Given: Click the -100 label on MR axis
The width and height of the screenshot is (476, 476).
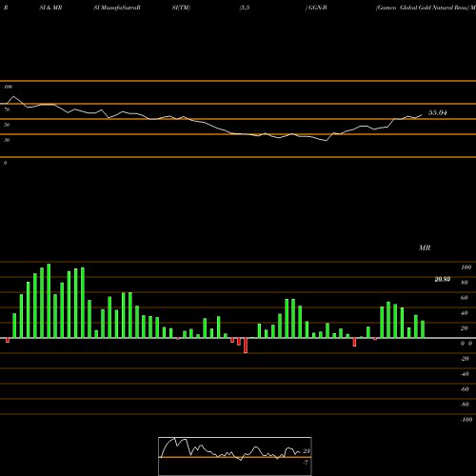Looking at the screenshot, I should pyautogui.click(x=466, y=420).
